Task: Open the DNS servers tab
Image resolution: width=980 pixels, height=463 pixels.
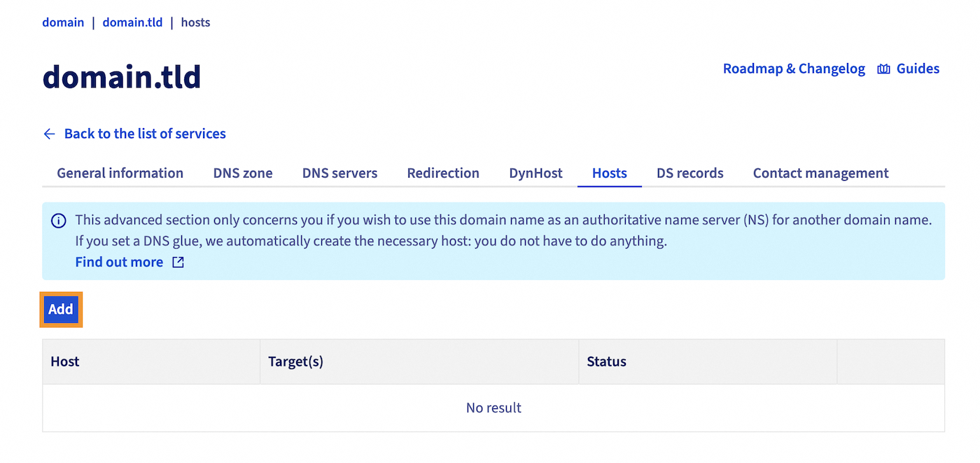Action: [339, 172]
